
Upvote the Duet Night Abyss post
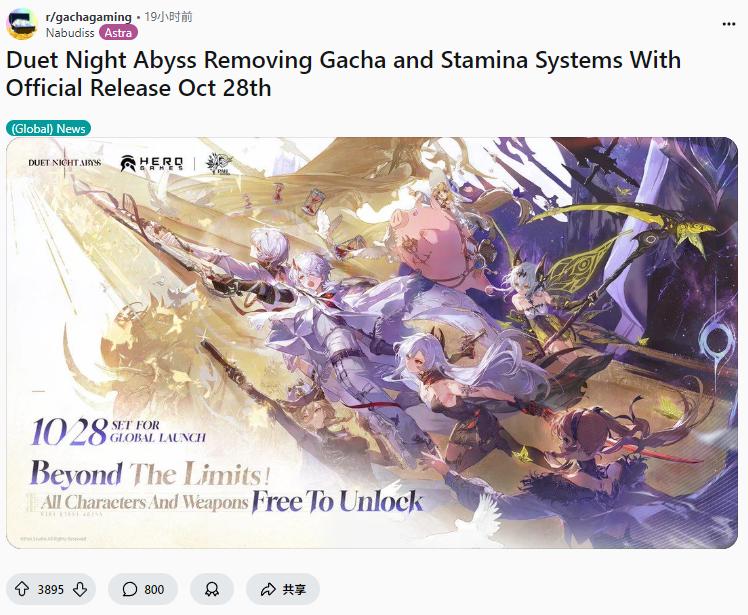22,589
